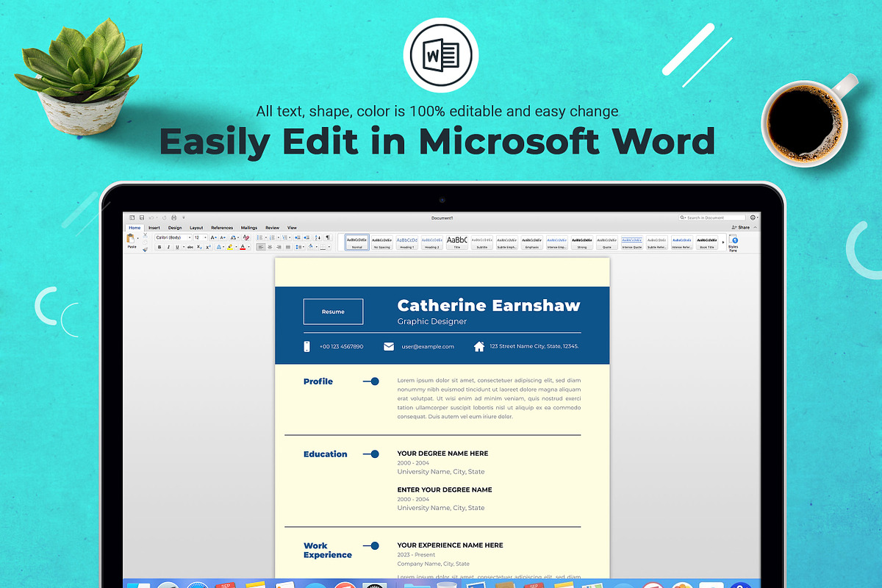Click the multilevel list icon
Image resolution: width=882 pixels, height=588 pixels.
(x=284, y=237)
